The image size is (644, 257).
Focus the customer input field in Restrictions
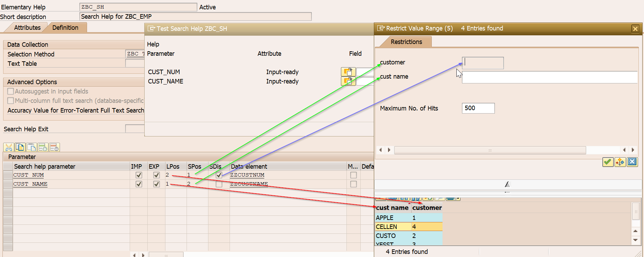483,63
